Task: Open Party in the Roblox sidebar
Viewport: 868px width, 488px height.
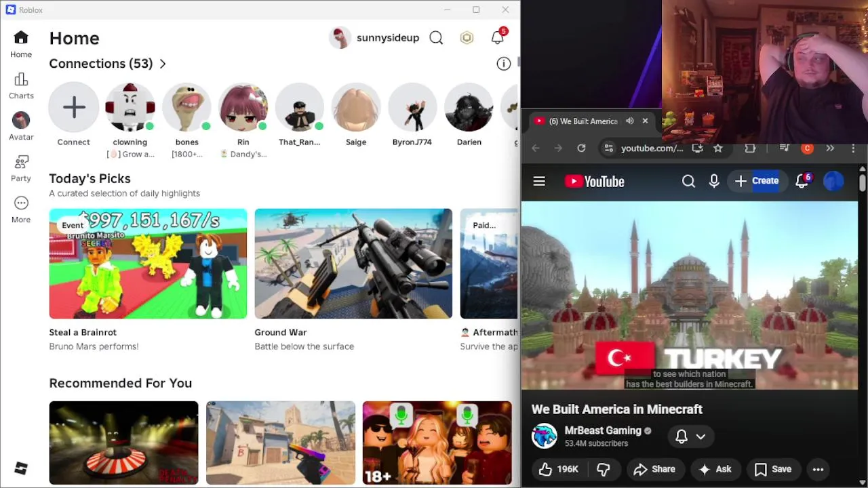Action: coord(21,168)
